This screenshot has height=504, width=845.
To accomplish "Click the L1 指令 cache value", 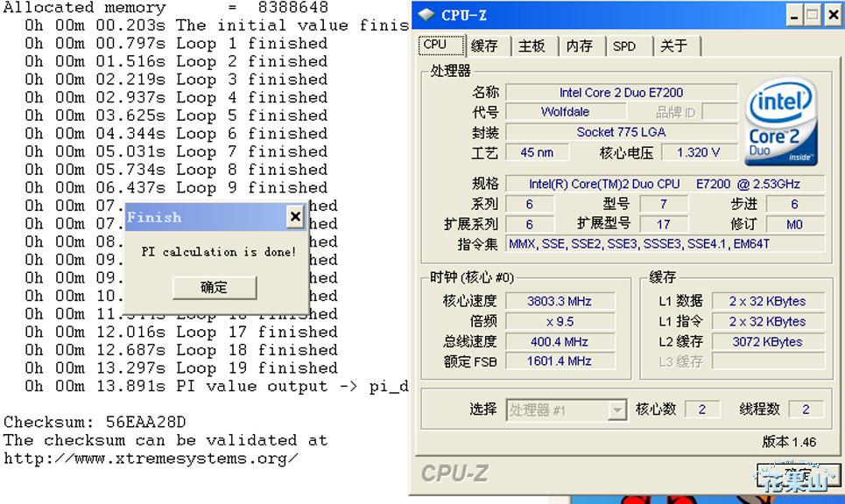I will coord(768,321).
